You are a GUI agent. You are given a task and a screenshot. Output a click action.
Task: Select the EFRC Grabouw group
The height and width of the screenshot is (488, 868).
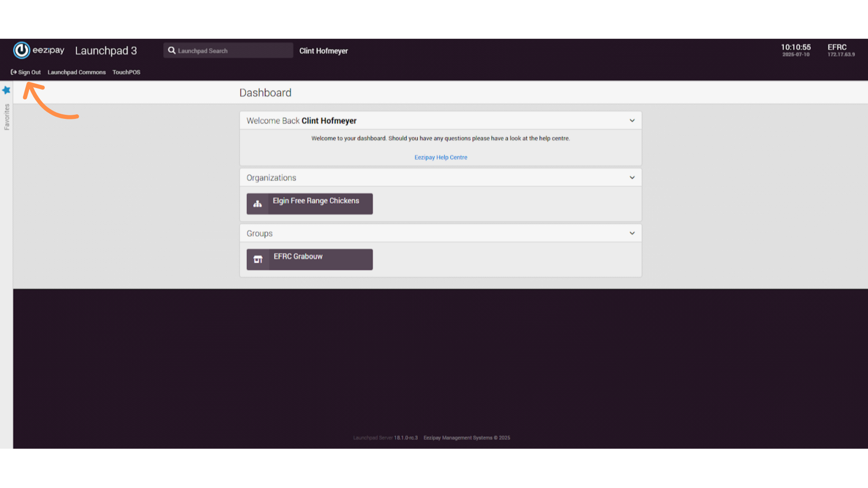tap(310, 259)
